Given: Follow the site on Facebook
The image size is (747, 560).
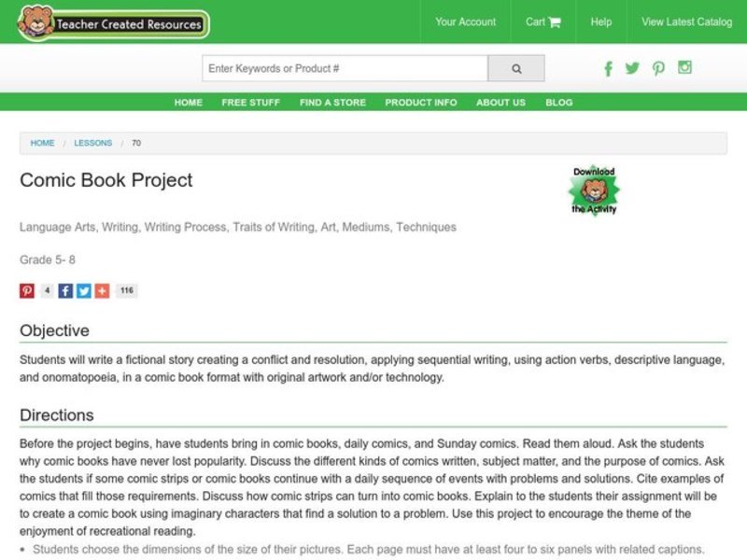Looking at the screenshot, I should coord(608,68).
